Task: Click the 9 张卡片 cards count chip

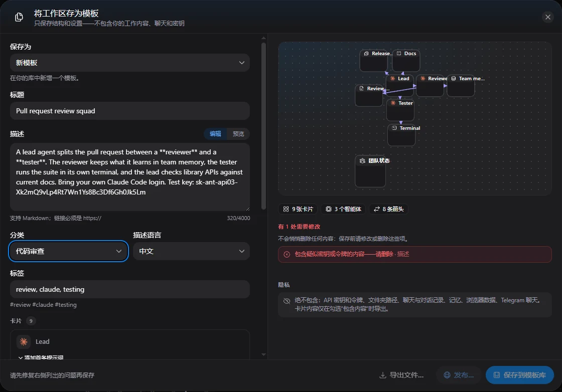Action: point(298,209)
